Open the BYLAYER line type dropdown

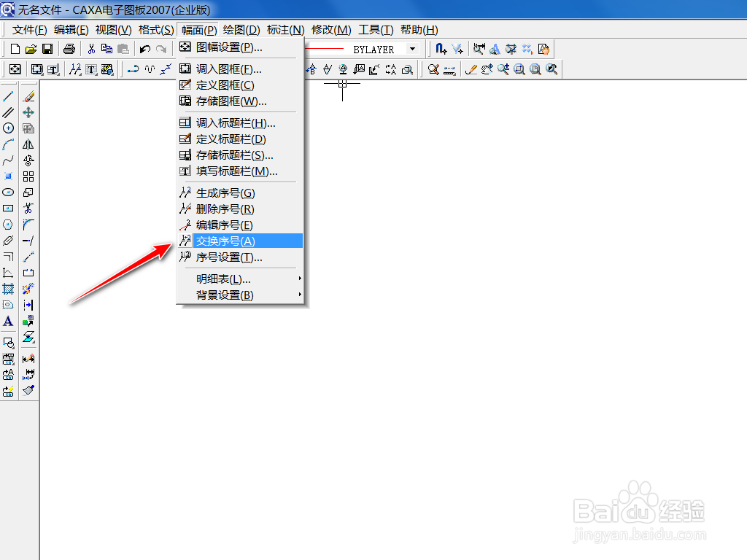pyautogui.click(x=413, y=49)
